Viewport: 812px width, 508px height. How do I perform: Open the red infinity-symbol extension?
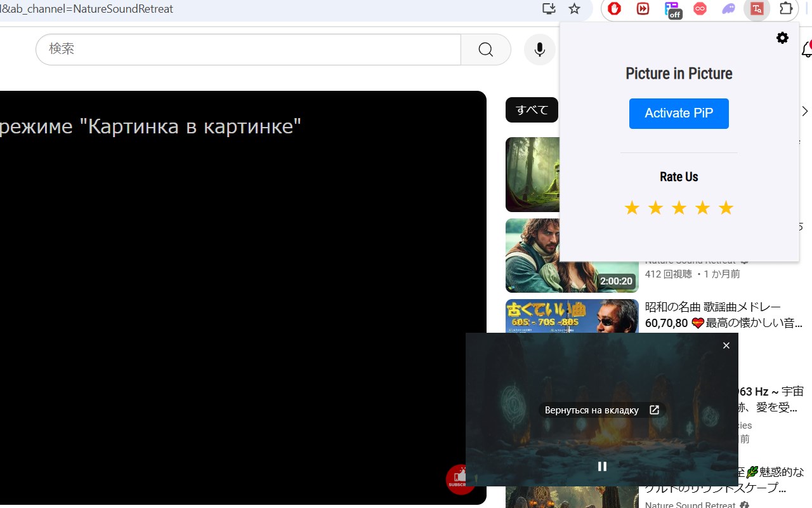pos(700,9)
